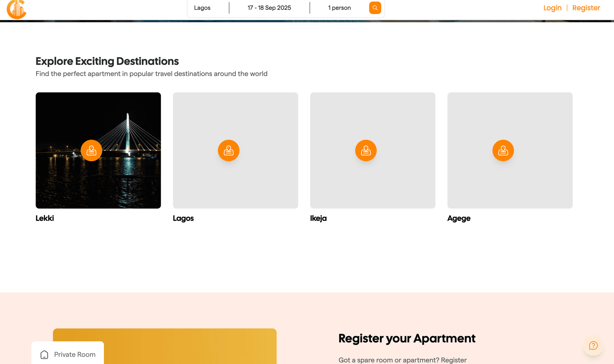Open the Lagos location selector
This screenshot has width=614, height=364.
[x=202, y=8]
